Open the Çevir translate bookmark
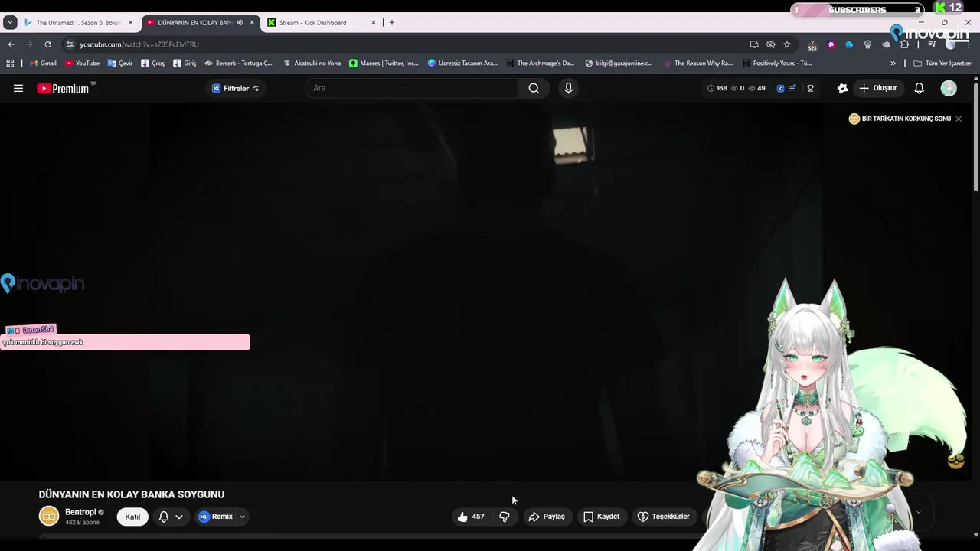Image resolution: width=980 pixels, height=551 pixels. [120, 64]
